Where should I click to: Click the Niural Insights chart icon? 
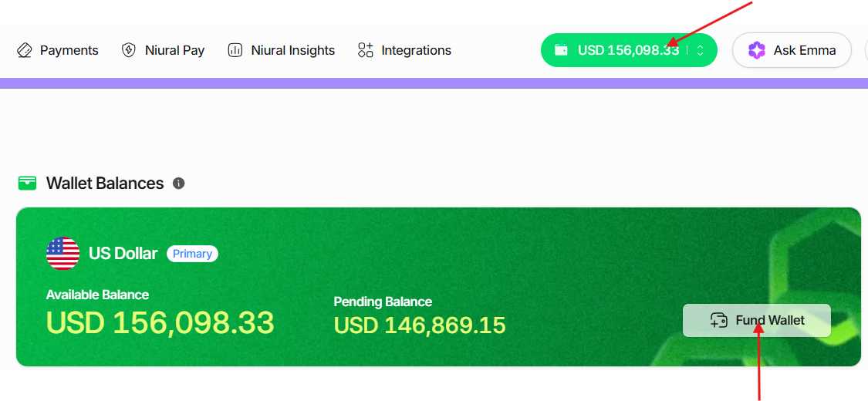coord(235,50)
